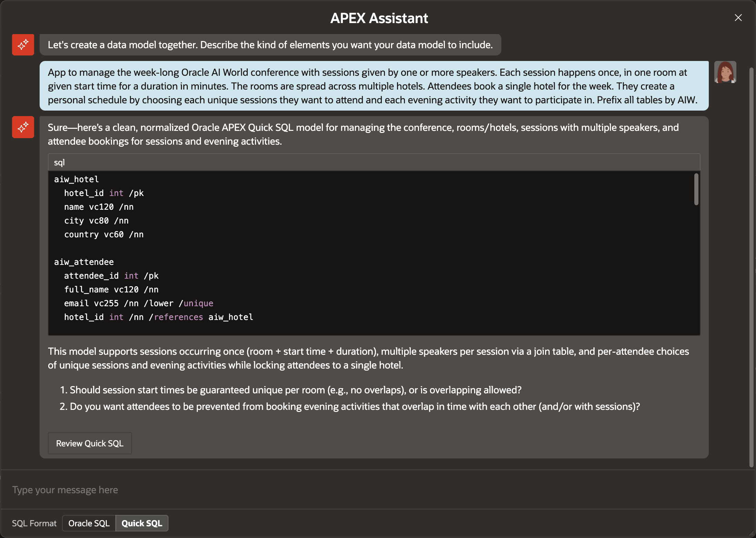Click the 'attendee_id int /pk' code line
756x538 pixels.
point(111,276)
